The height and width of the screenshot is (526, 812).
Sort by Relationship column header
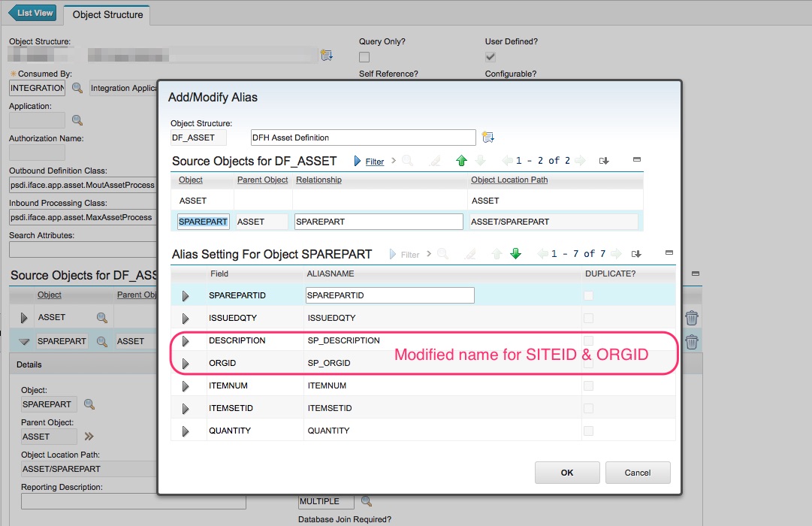318,180
